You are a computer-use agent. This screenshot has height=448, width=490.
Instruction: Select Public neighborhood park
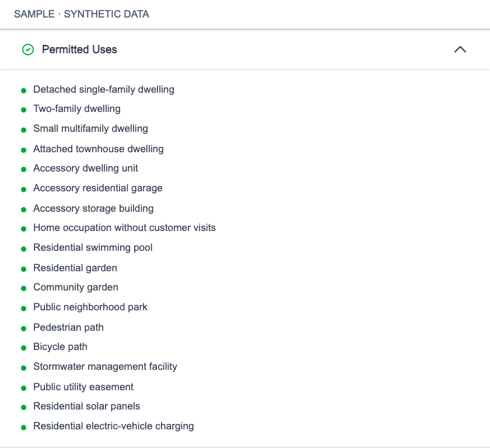click(x=90, y=307)
